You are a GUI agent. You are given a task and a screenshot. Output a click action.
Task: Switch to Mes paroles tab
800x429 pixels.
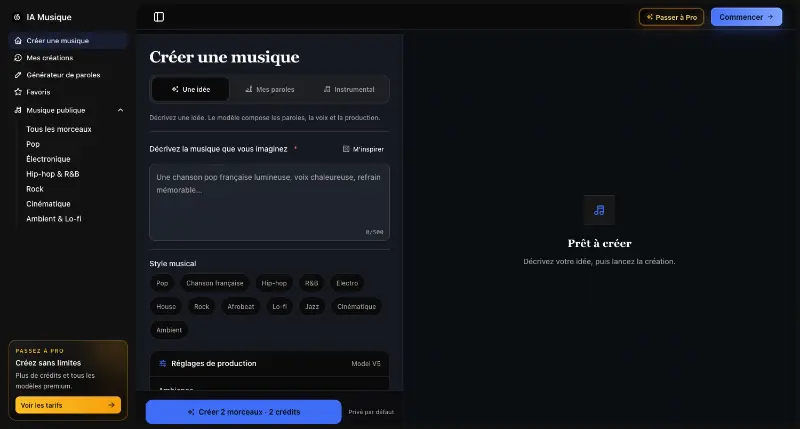(269, 89)
